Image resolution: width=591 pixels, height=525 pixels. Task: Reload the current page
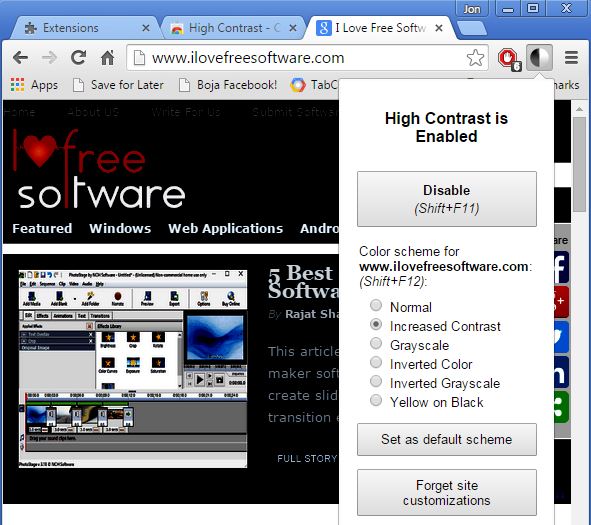78,58
